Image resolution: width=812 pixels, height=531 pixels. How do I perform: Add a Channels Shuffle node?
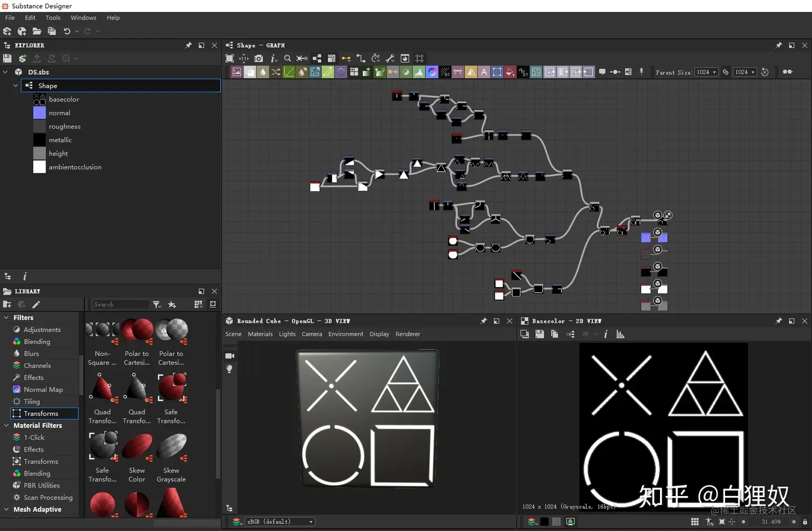[275, 72]
